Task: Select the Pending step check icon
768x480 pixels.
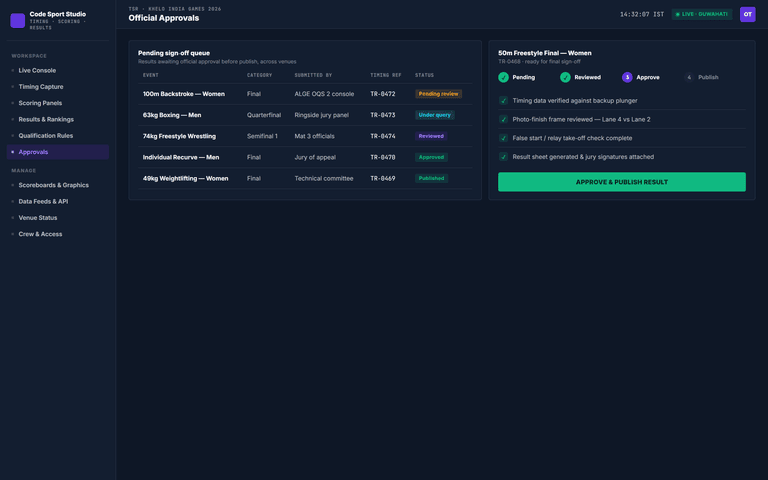Action: click(x=503, y=77)
